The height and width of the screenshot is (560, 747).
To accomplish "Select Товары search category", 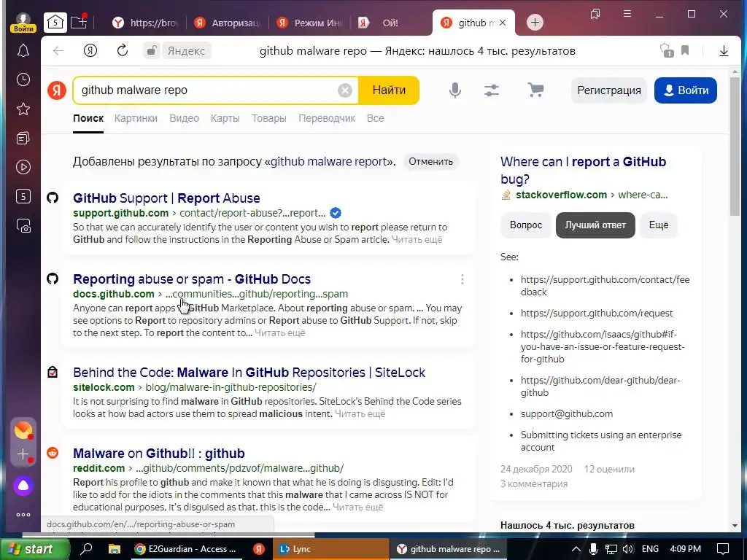I will 269,118.
